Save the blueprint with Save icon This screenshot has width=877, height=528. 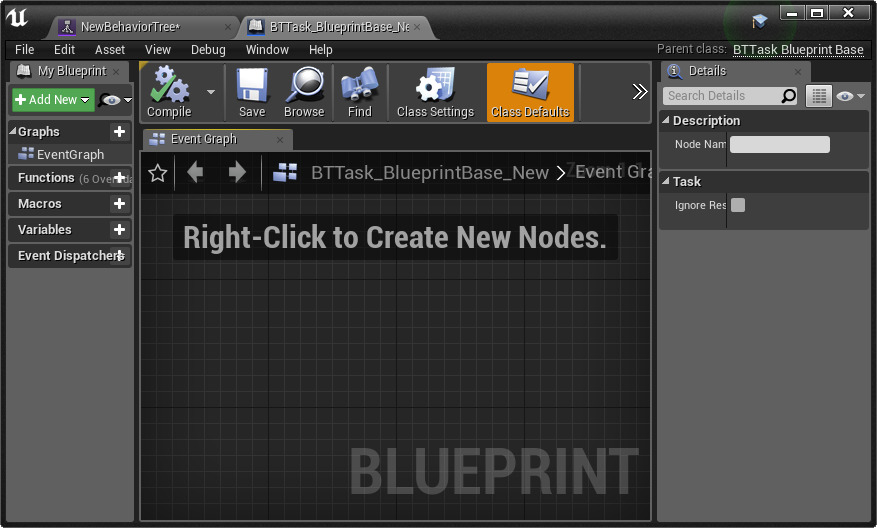click(252, 92)
